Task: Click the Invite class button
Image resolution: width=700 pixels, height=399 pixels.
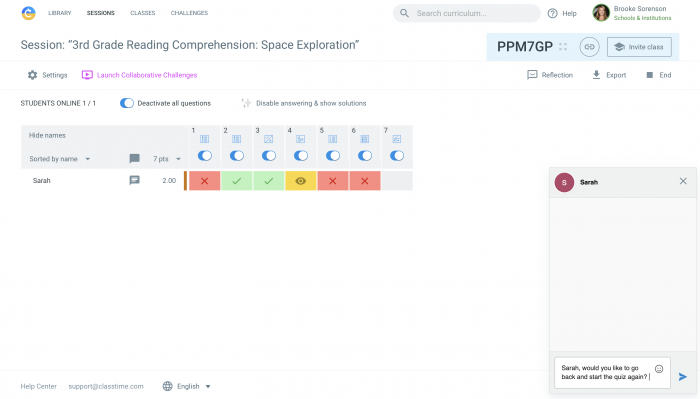Action: tap(639, 47)
